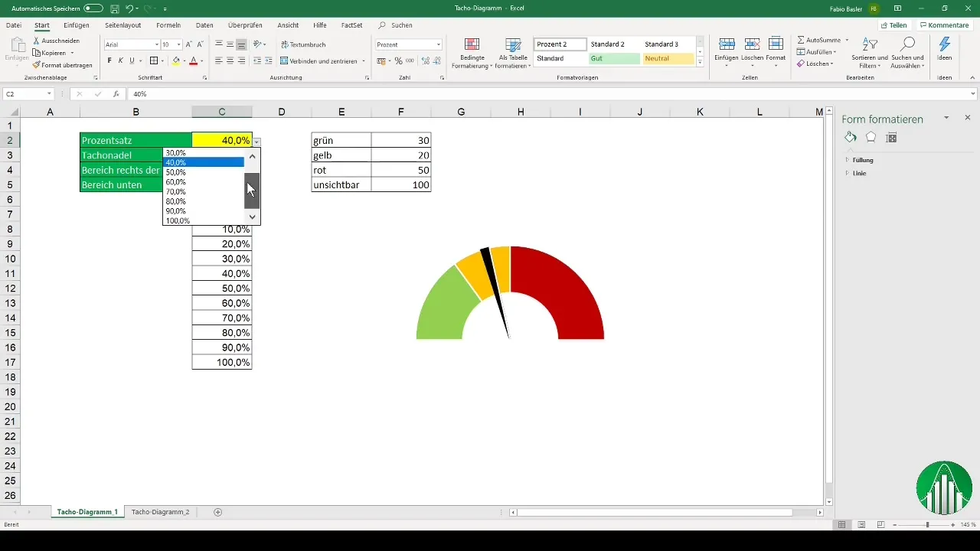Open the Formeln ribbon tab

[x=168, y=25]
